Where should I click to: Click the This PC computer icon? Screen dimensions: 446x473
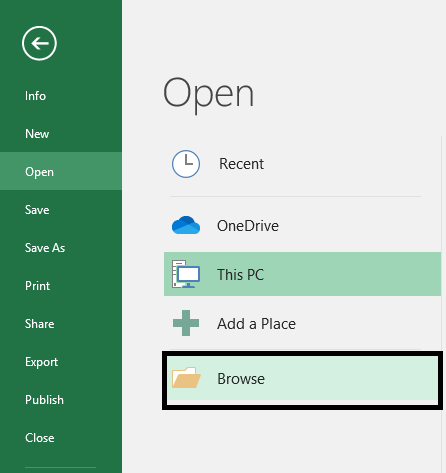(186, 274)
